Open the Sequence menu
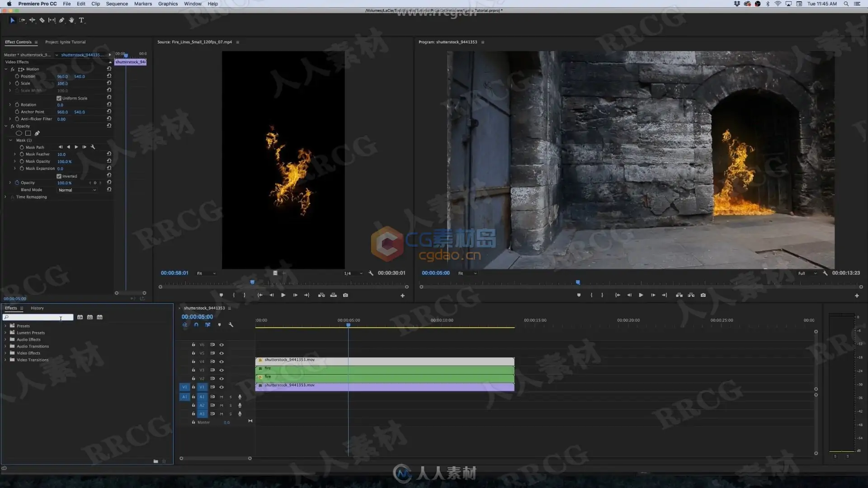 117,4
